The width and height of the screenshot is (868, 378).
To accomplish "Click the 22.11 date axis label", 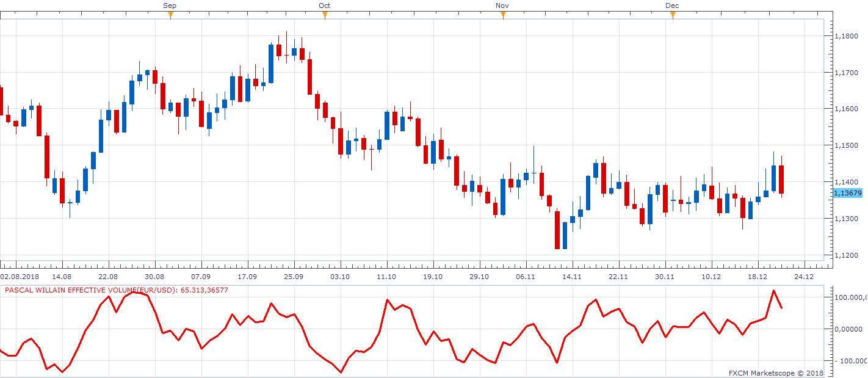I will point(618,277).
